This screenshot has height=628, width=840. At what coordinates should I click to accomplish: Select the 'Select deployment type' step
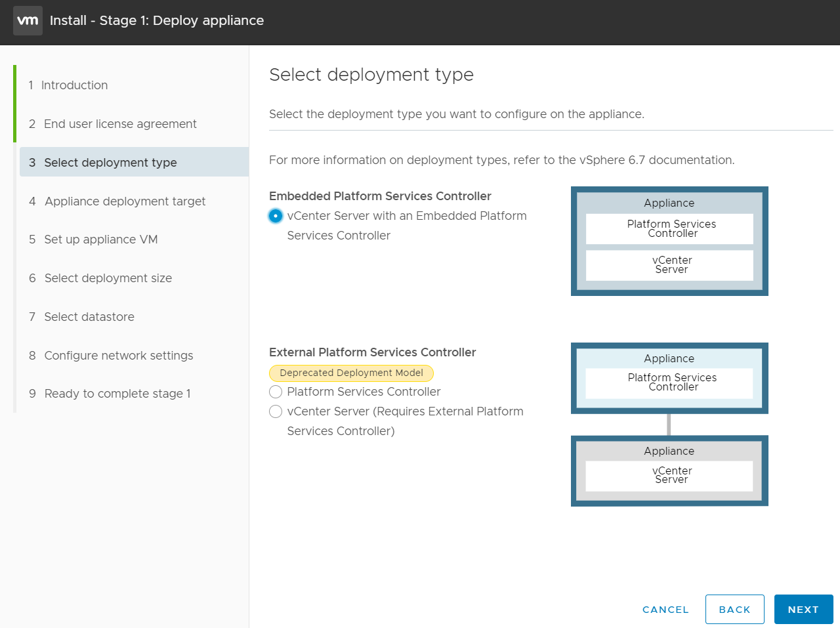(x=110, y=163)
